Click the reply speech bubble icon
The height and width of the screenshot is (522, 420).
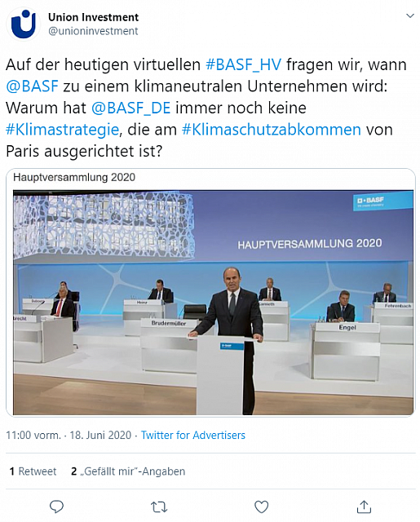pos(56,507)
